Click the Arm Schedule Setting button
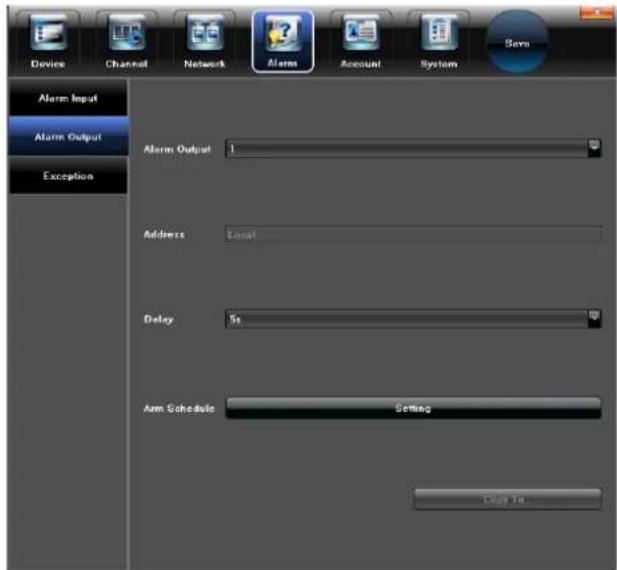 click(x=413, y=408)
